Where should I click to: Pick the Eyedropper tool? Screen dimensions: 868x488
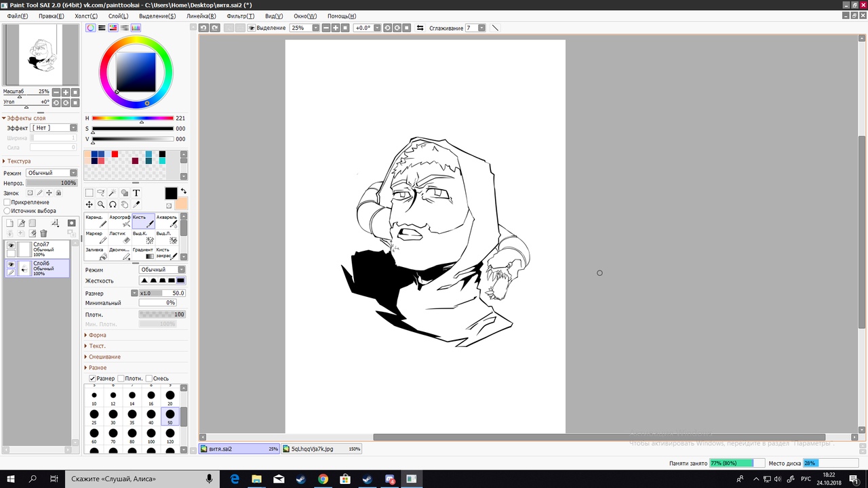click(x=136, y=205)
